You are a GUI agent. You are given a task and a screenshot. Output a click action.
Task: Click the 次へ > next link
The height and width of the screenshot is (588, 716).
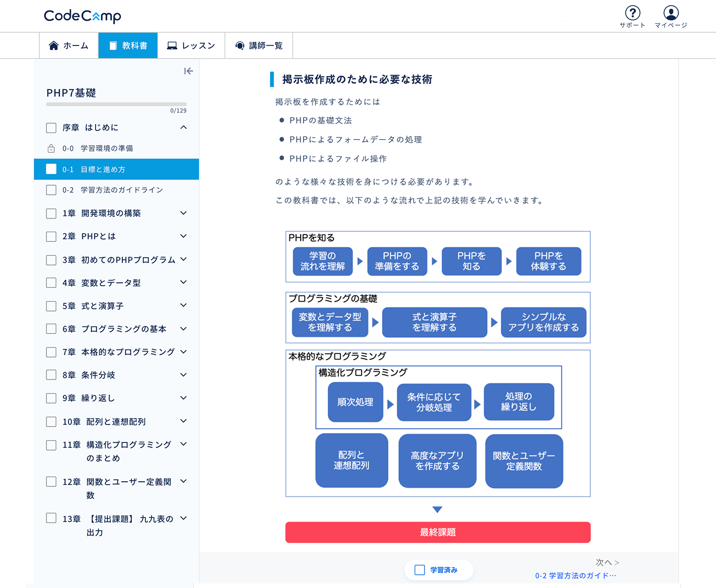tap(607, 562)
